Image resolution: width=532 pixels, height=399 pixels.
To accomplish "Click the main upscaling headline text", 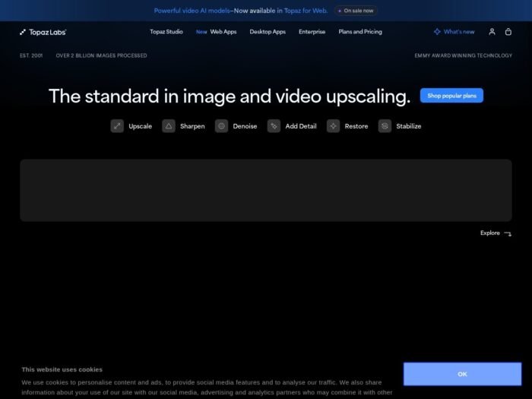I will click(x=230, y=96).
